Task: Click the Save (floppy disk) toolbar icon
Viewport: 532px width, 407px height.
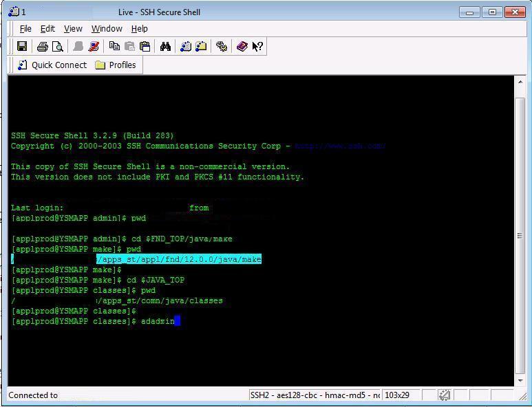Action: [x=22, y=46]
